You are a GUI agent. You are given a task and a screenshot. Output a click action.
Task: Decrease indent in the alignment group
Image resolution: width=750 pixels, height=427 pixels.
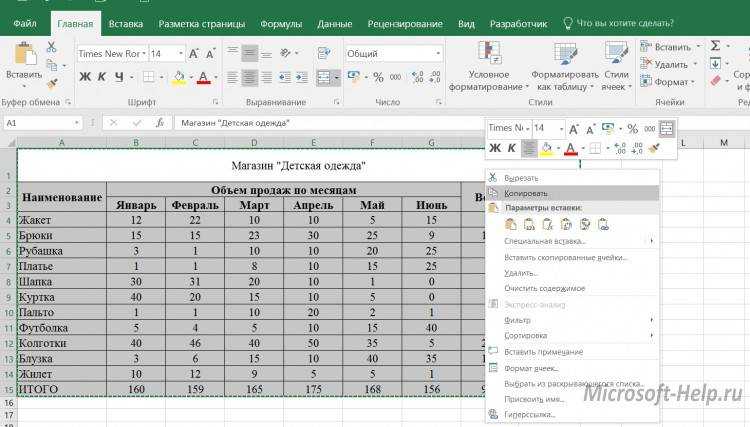click(285, 77)
